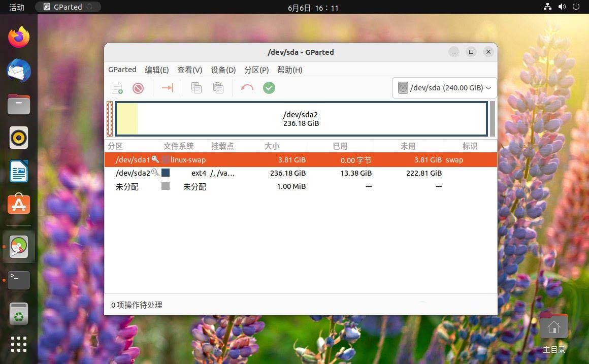Click the /dev/sda2 graphical partition block
The image size is (589, 364).
click(x=301, y=119)
